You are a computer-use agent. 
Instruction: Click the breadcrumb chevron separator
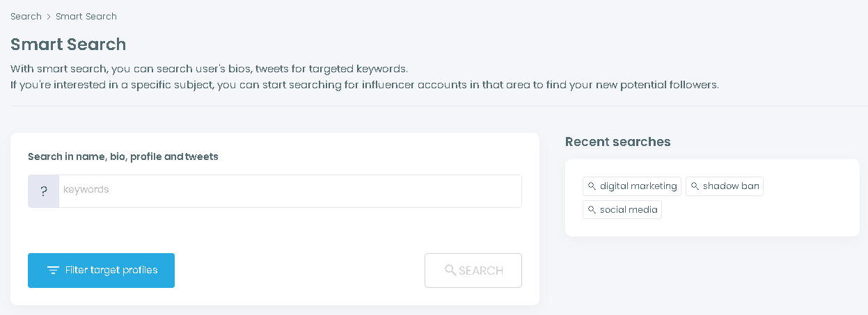[x=49, y=16]
